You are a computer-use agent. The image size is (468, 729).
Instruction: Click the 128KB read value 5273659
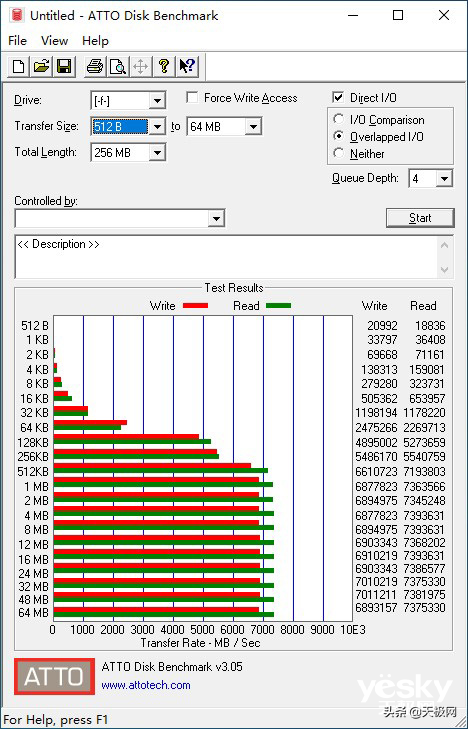click(425, 442)
